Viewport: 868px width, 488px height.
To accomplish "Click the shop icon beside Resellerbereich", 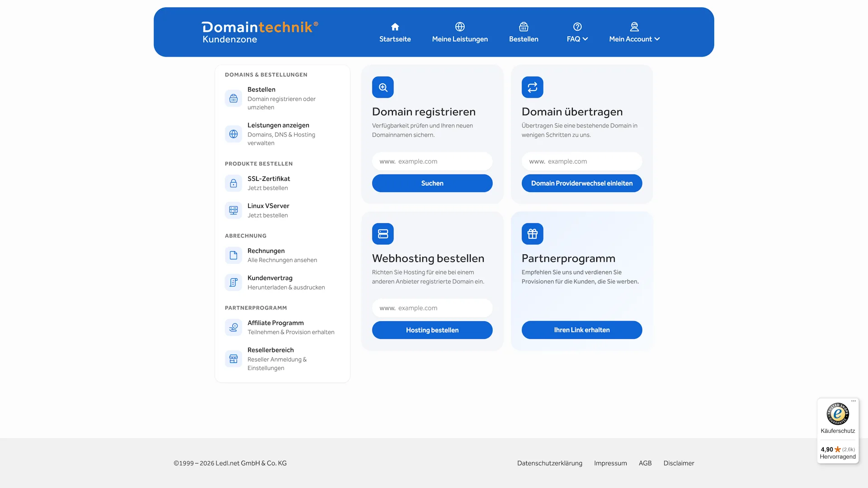I will point(233,359).
